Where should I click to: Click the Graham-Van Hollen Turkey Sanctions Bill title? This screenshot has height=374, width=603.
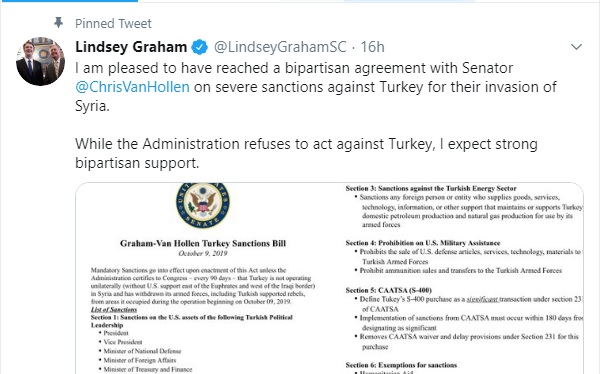(203, 243)
